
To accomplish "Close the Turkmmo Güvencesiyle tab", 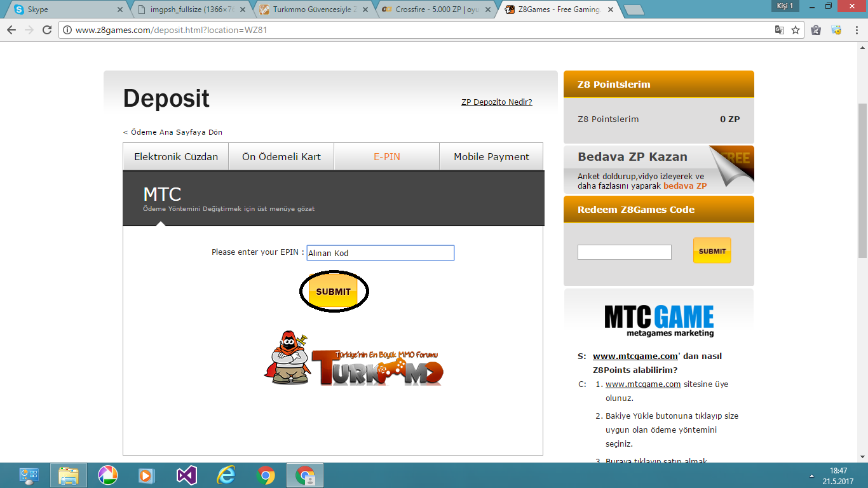I will point(365,10).
